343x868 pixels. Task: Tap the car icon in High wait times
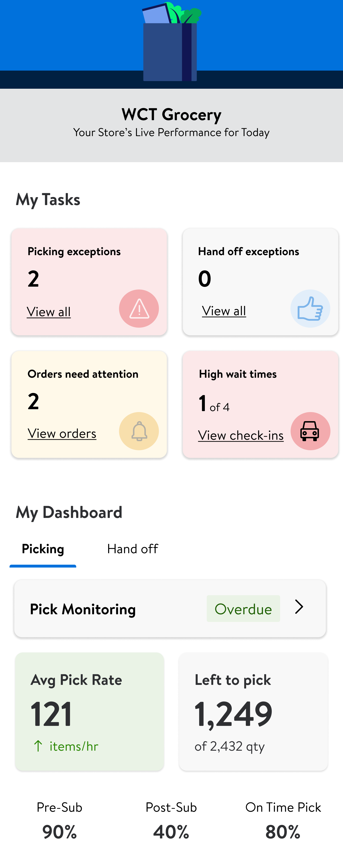[310, 431]
